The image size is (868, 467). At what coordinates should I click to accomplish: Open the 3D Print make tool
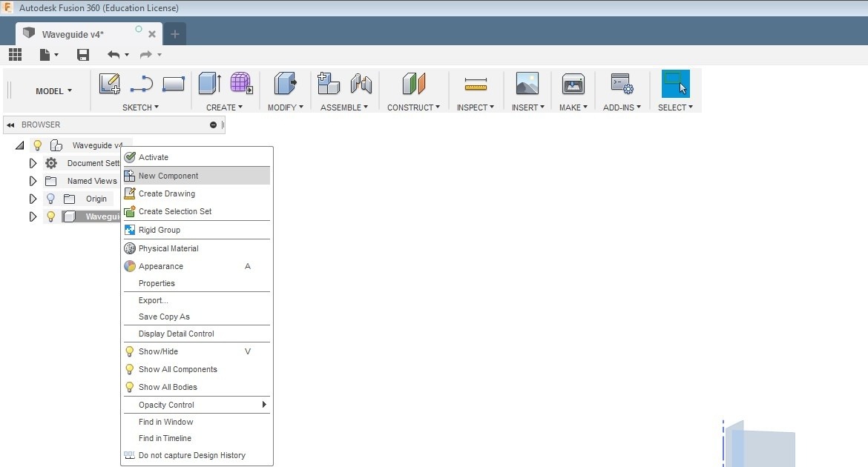[x=573, y=84]
